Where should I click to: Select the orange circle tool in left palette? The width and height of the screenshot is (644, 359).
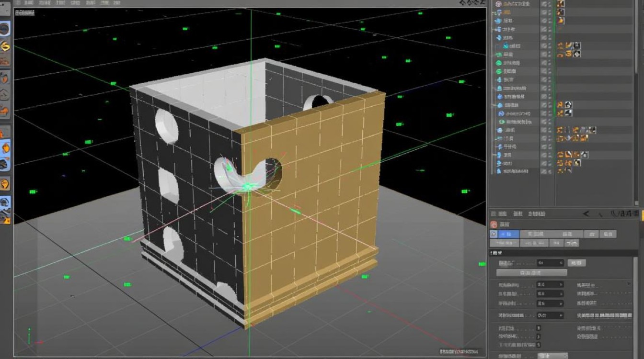click(4, 184)
